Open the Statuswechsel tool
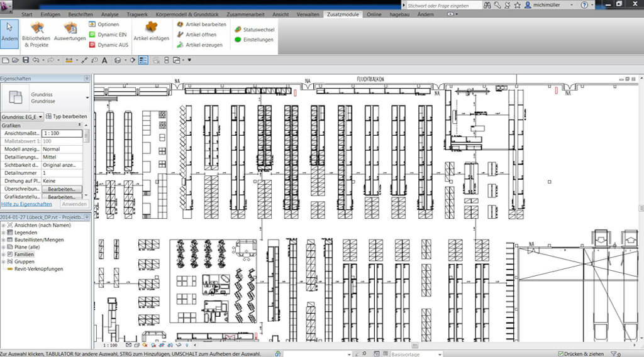This screenshot has height=357, width=644. (254, 30)
